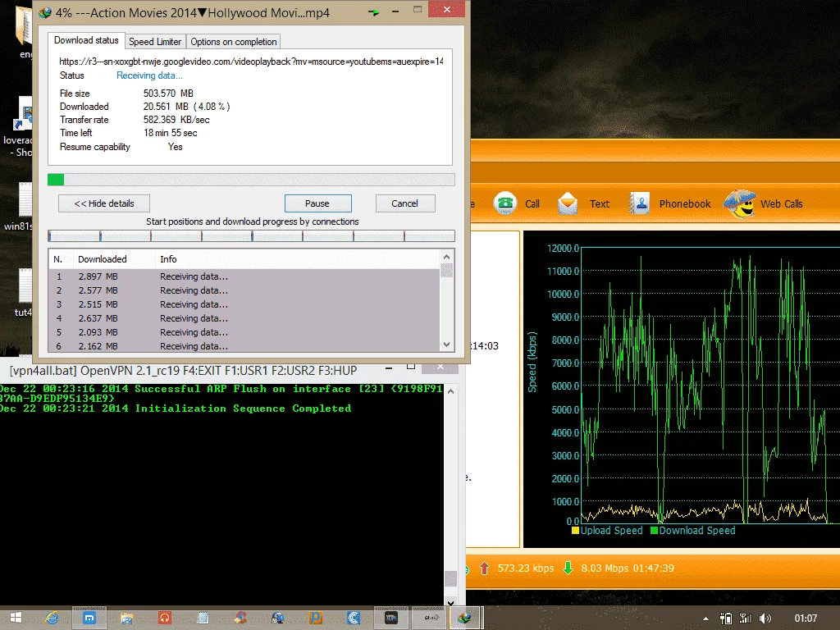Select connection row 3 with 2.515 MB
Screen dimensions: 840x630
point(244,304)
